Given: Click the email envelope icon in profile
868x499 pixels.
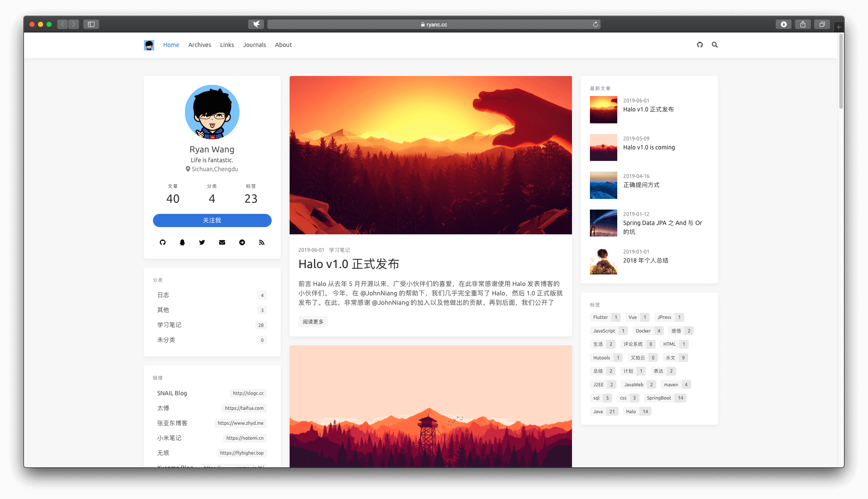Looking at the screenshot, I should 222,242.
